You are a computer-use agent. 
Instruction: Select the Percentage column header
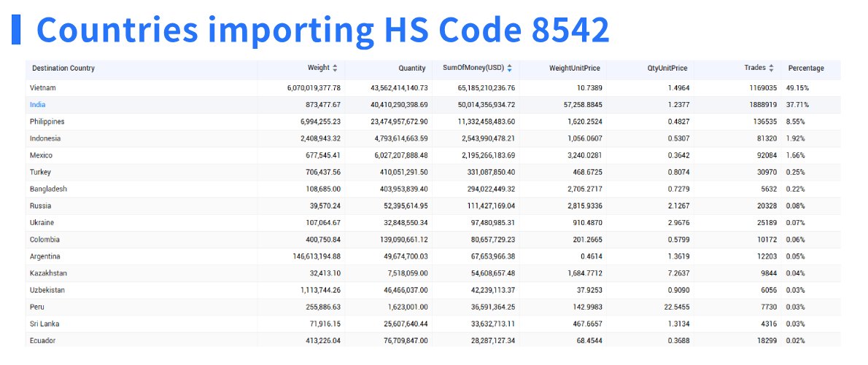tap(806, 68)
